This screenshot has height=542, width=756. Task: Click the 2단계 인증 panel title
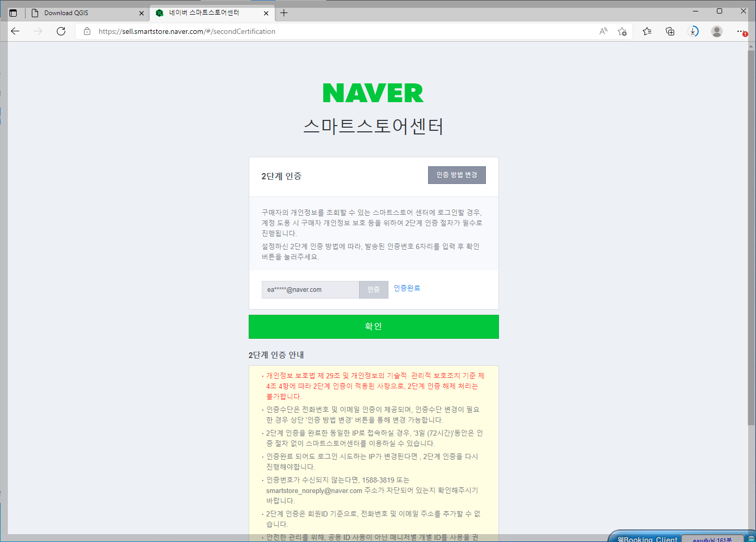pos(282,176)
